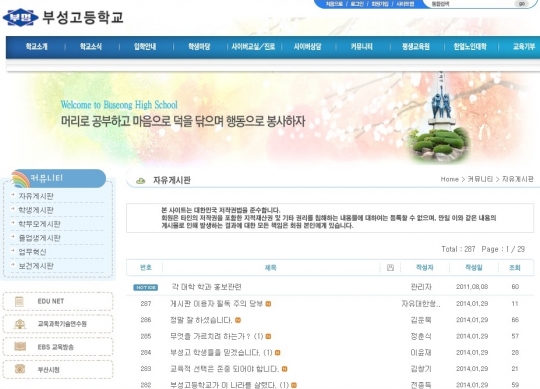
Task: Click the 작성자 column header
Action: (425, 267)
